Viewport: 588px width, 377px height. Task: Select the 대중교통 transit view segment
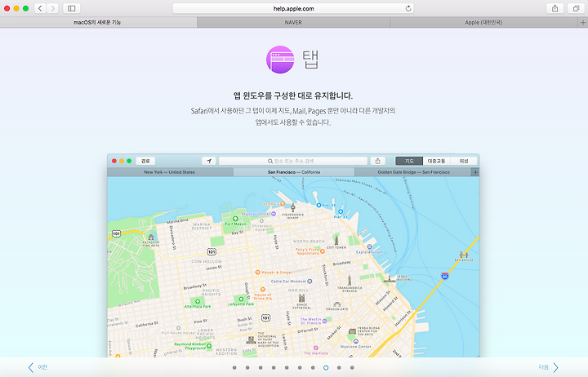[x=436, y=161]
